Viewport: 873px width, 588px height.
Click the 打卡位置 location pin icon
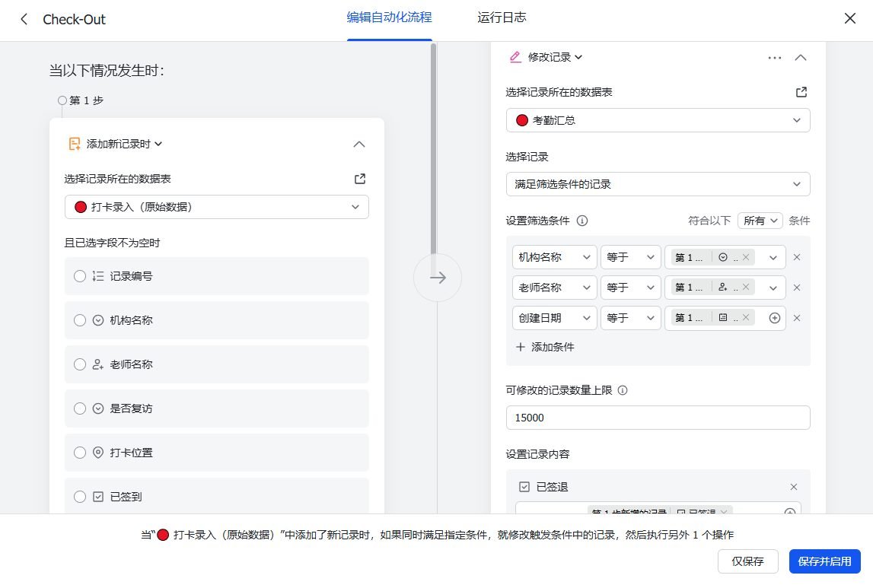pyautogui.click(x=98, y=453)
